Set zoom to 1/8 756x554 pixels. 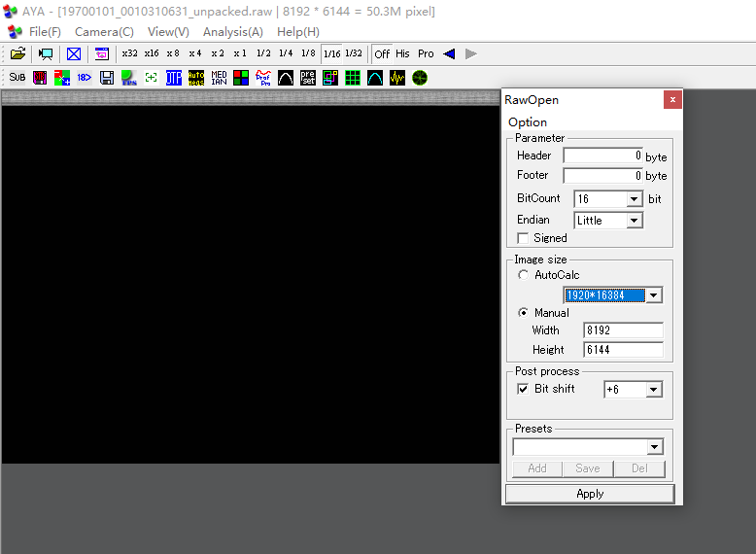point(308,53)
